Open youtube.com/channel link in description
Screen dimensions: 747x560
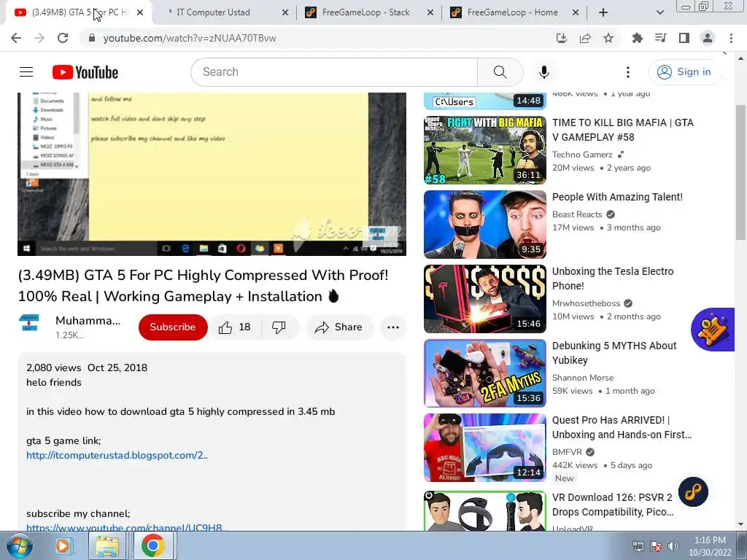[x=127, y=528]
